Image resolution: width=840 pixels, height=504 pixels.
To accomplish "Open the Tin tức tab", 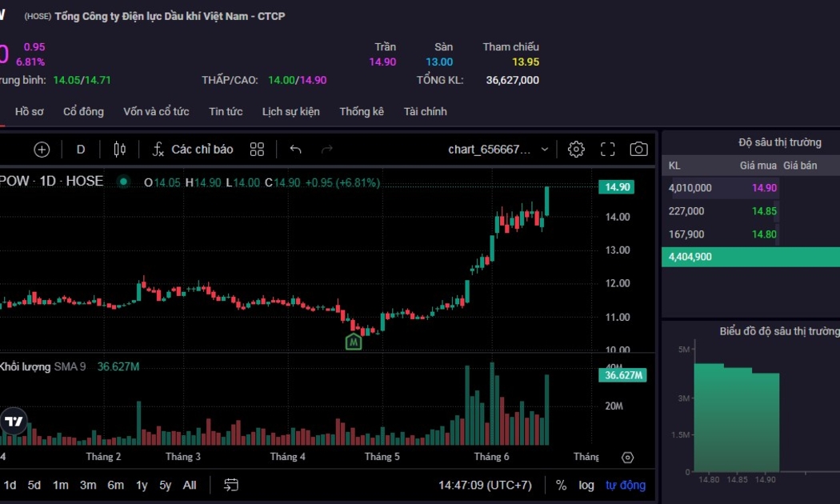I will 226,112.
